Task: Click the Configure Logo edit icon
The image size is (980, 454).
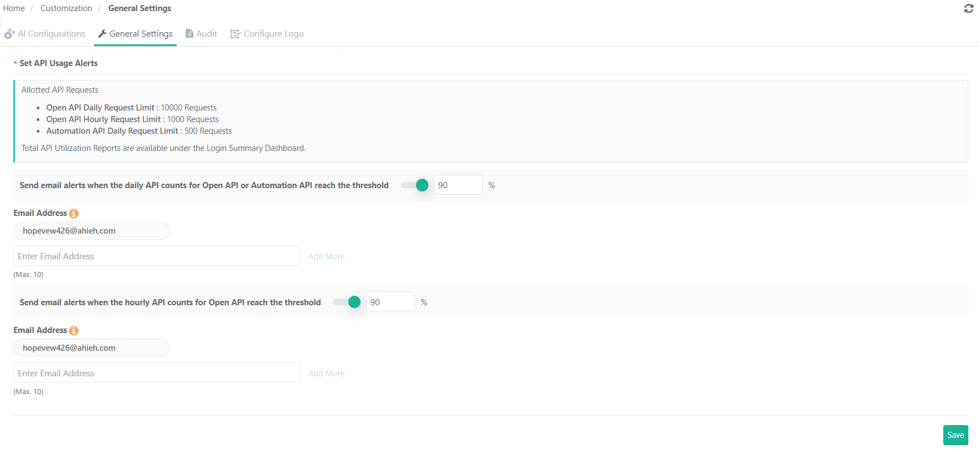Action: [236, 34]
